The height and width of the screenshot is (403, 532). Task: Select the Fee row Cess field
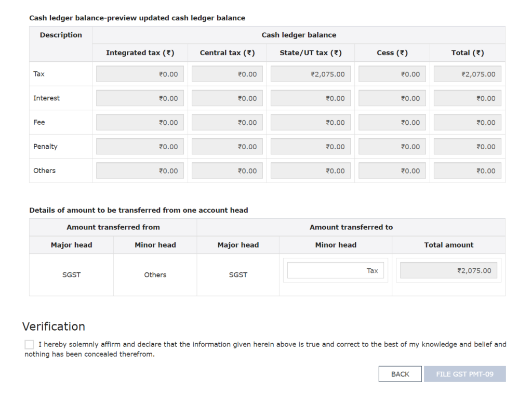click(x=392, y=123)
